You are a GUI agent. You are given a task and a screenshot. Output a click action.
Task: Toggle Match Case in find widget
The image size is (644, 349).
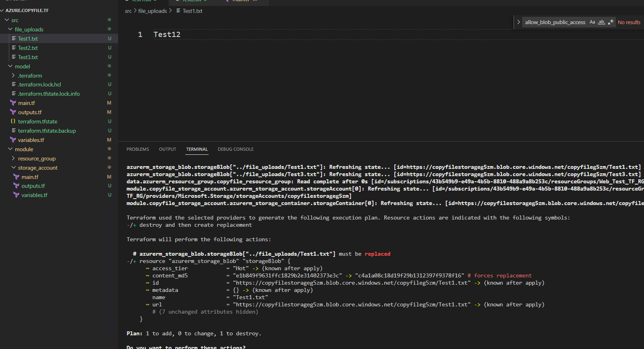coord(592,22)
